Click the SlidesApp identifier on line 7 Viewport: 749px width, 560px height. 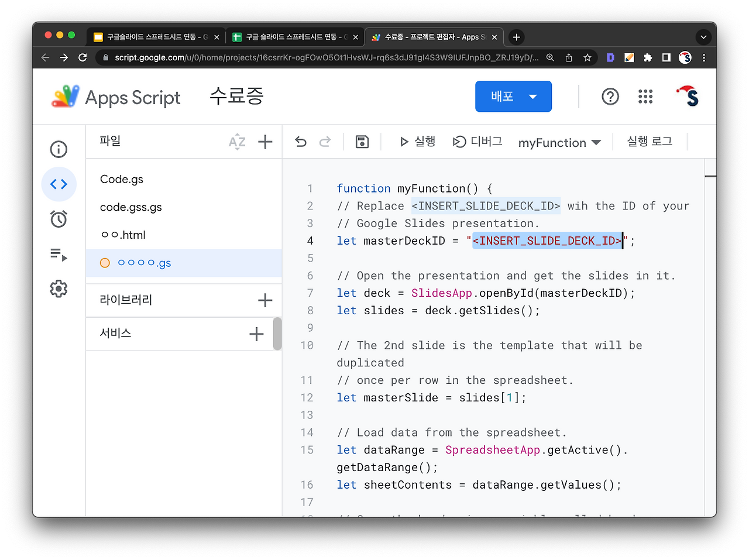point(442,293)
